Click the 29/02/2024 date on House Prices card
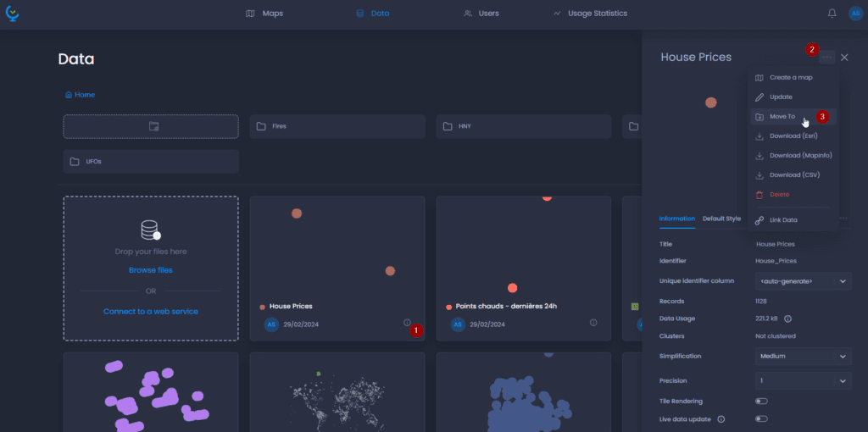 pos(301,324)
